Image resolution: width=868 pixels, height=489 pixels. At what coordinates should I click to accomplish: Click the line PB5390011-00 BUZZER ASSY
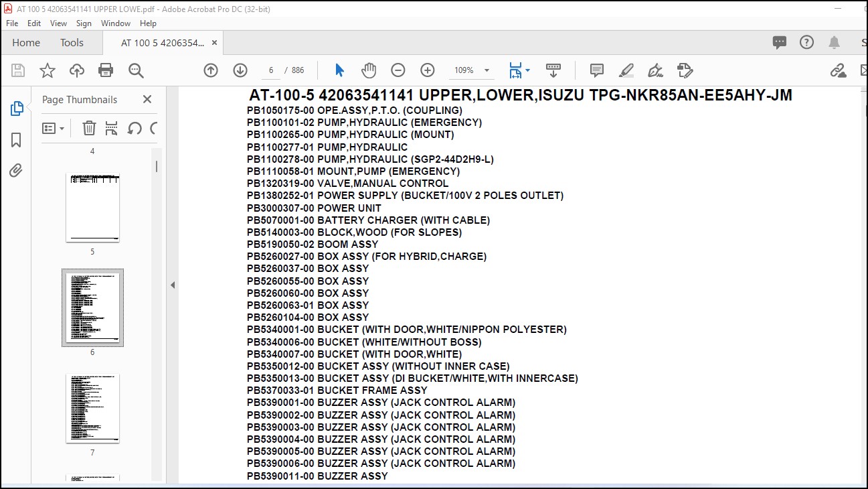click(x=317, y=476)
